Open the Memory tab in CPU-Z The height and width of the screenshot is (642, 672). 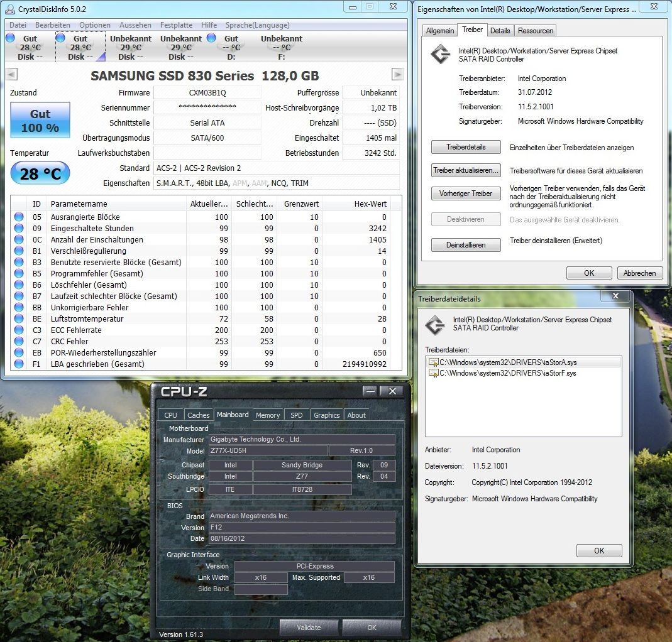pos(268,415)
